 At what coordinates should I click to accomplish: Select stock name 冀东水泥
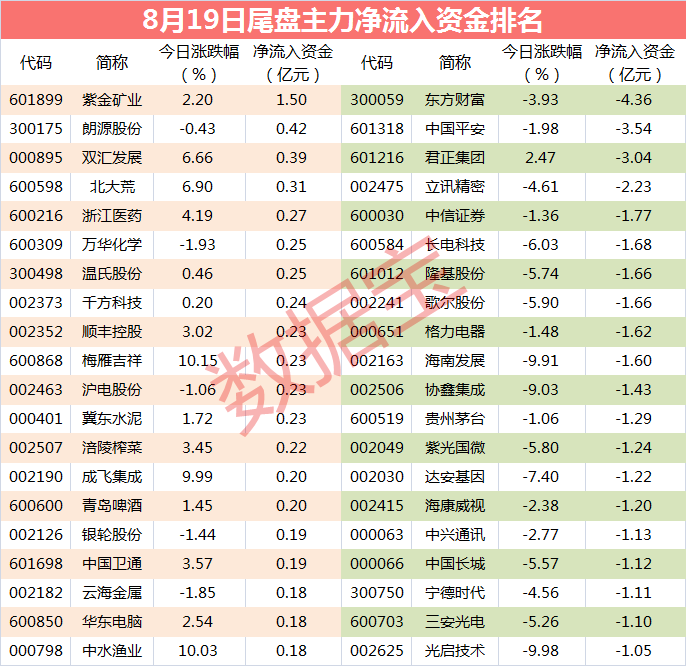point(112,419)
